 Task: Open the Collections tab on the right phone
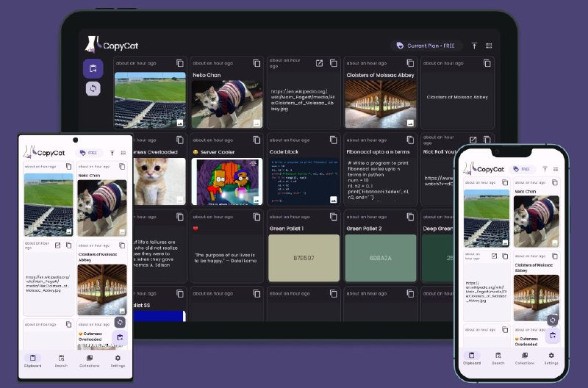[525, 358]
